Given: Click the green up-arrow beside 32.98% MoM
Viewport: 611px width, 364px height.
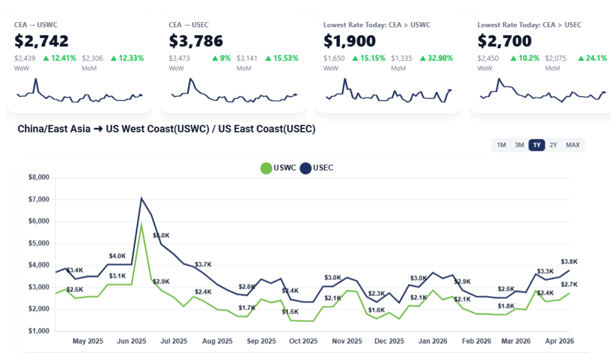Looking at the screenshot, I should pos(423,58).
